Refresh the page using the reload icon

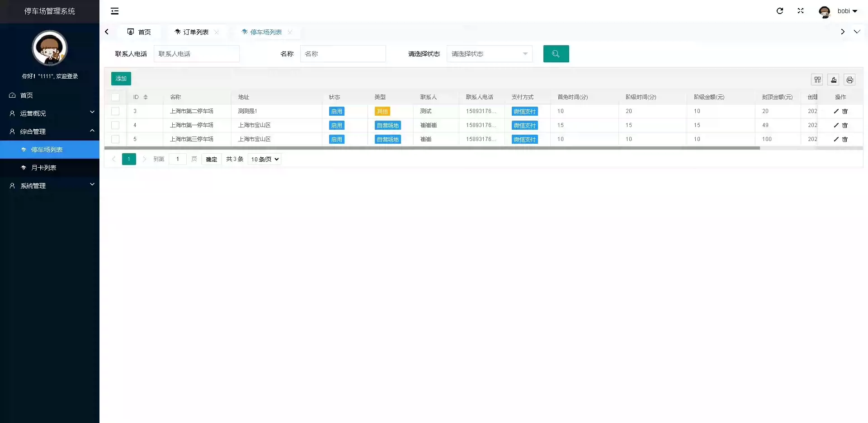(x=779, y=11)
